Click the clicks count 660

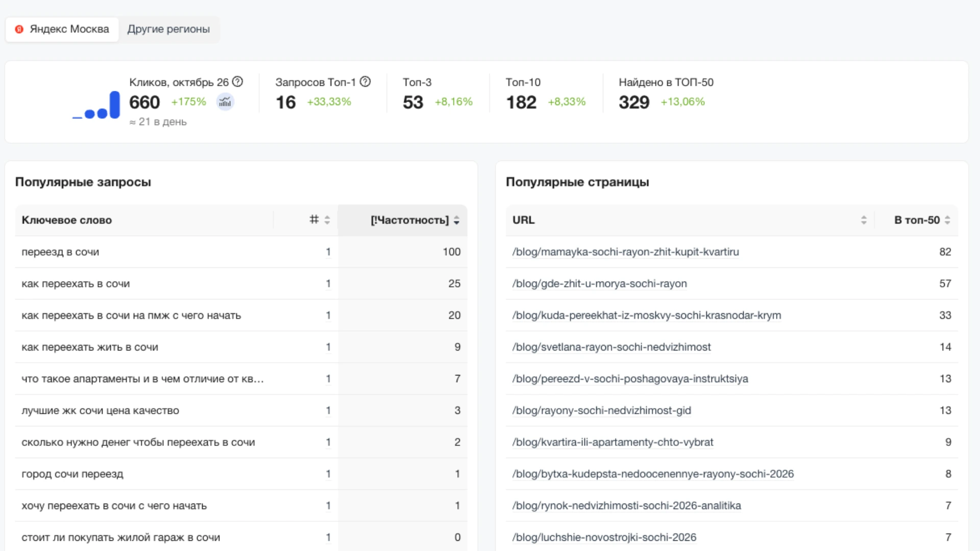pyautogui.click(x=144, y=103)
